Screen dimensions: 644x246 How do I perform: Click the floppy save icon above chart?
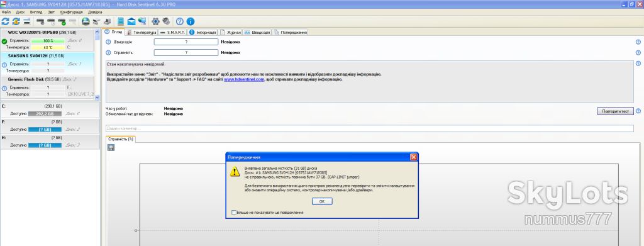(x=111, y=147)
